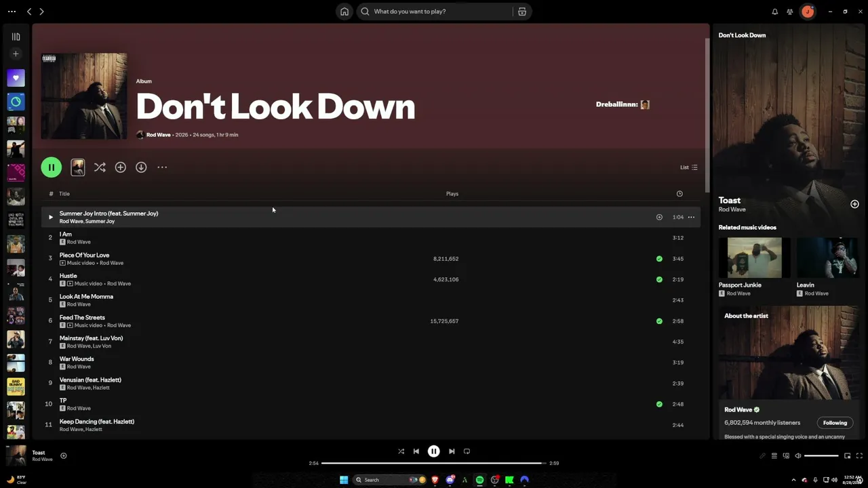Viewport: 868px width, 488px height.
Task: Pause the album with the green button
Action: pos(52,167)
